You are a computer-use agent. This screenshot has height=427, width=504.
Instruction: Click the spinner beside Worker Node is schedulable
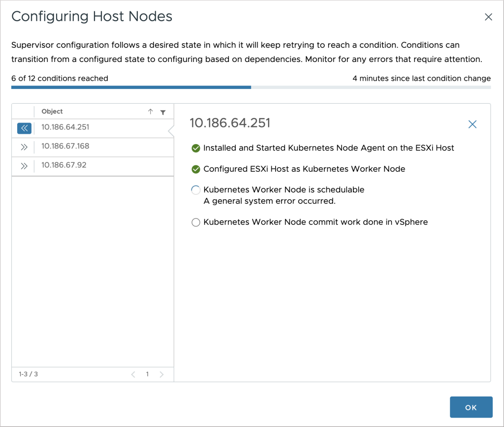pos(196,190)
